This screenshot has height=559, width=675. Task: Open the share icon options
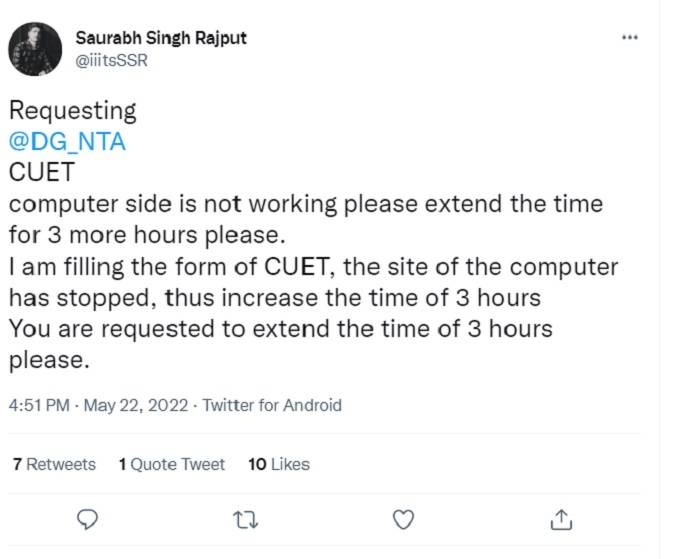click(x=561, y=519)
